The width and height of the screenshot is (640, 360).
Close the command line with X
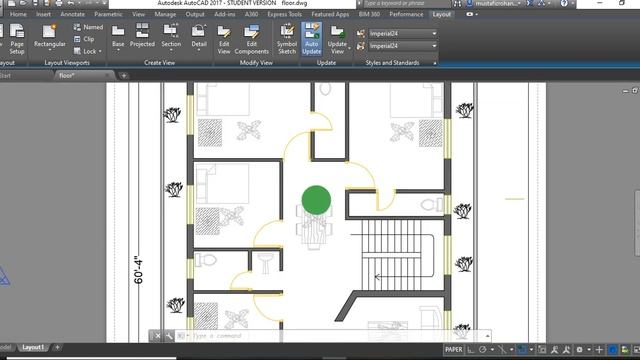coord(158,336)
